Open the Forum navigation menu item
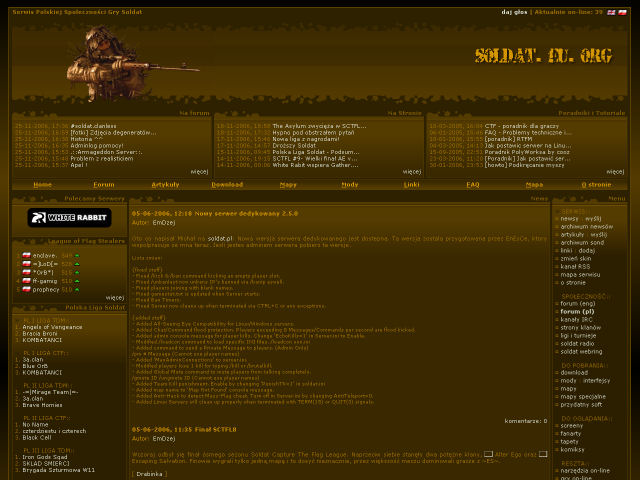640x480 pixels. point(103,185)
